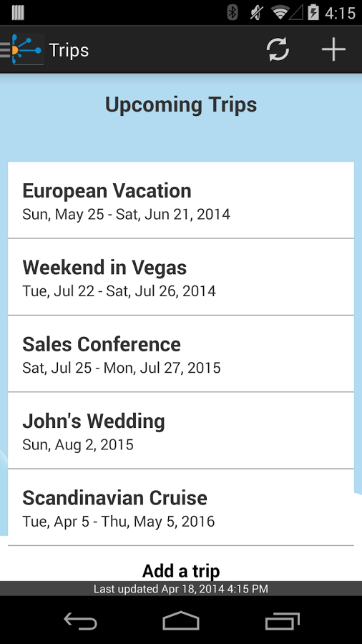Tap the plus icon to add trip
Viewport: 362px width, 644px height.
(x=333, y=49)
